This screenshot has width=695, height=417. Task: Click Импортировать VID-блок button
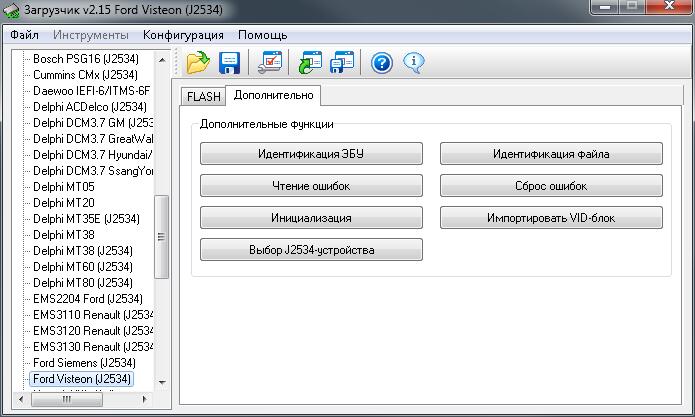pyautogui.click(x=551, y=218)
